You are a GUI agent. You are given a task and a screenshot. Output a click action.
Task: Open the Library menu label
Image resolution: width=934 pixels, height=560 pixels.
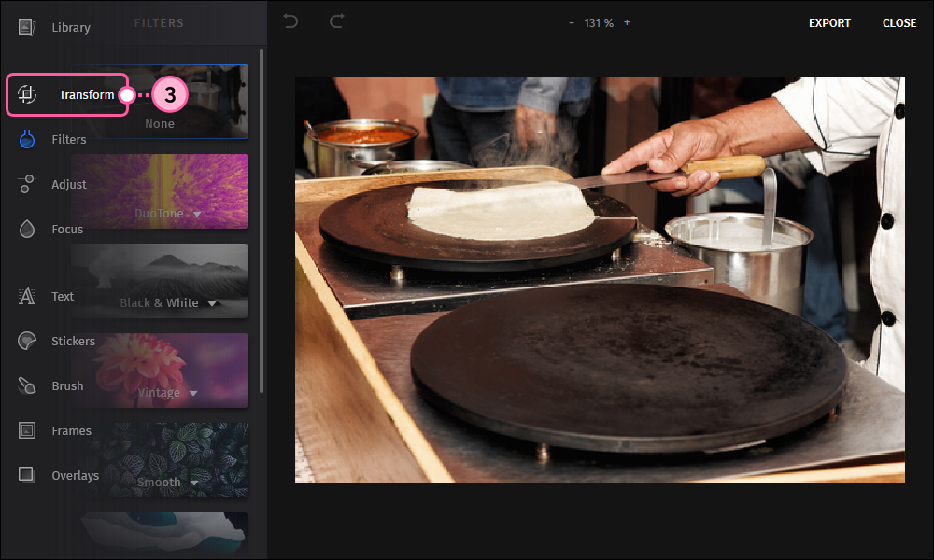tap(71, 27)
